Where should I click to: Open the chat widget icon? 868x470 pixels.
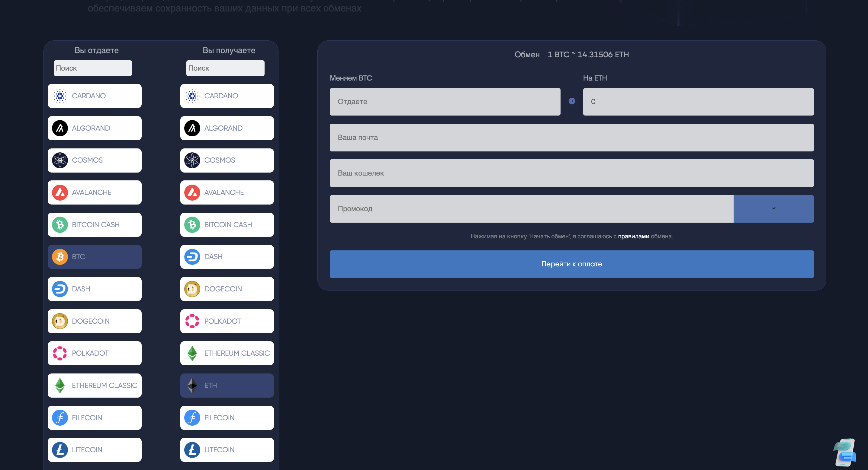[x=845, y=452]
